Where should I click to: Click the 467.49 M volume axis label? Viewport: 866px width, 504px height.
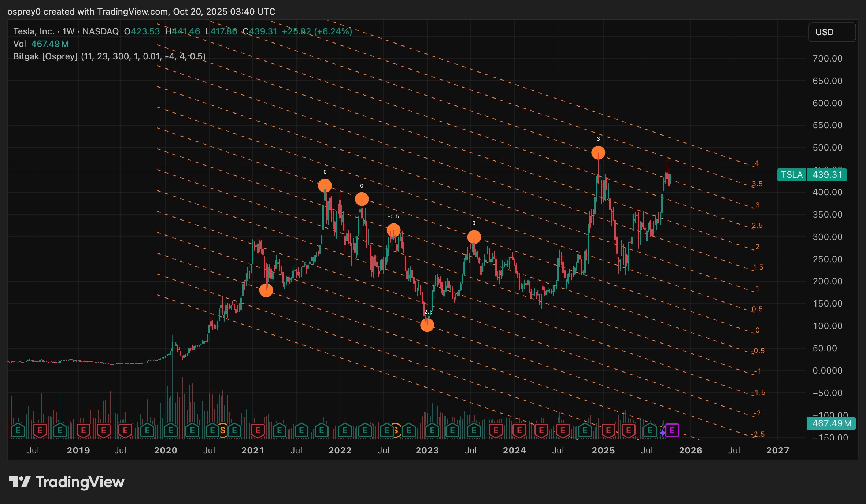pos(832,423)
